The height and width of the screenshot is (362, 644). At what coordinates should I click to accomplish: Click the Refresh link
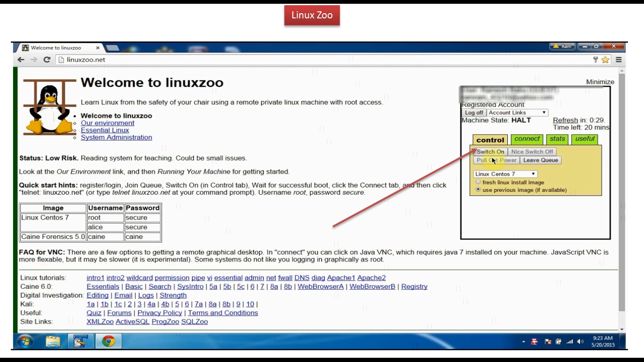(x=565, y=120)
